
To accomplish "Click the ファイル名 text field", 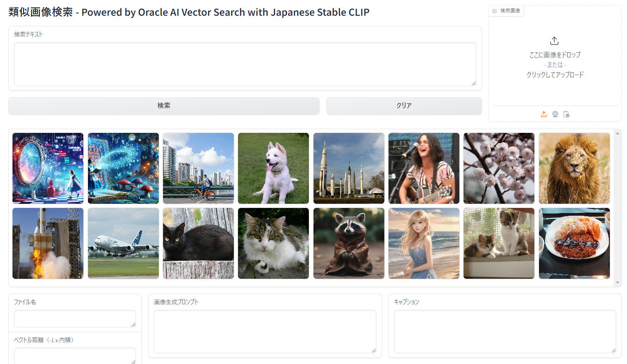I will pos(75,319).
